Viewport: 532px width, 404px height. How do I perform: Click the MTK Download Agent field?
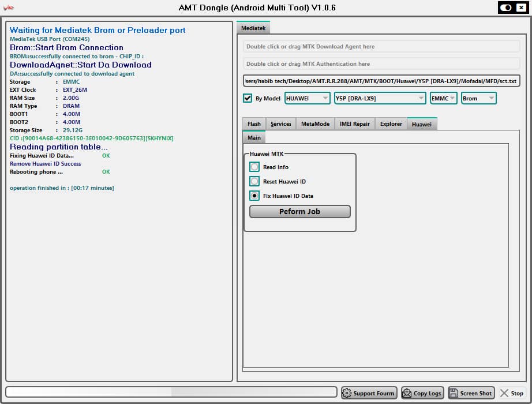click(381, 47)
